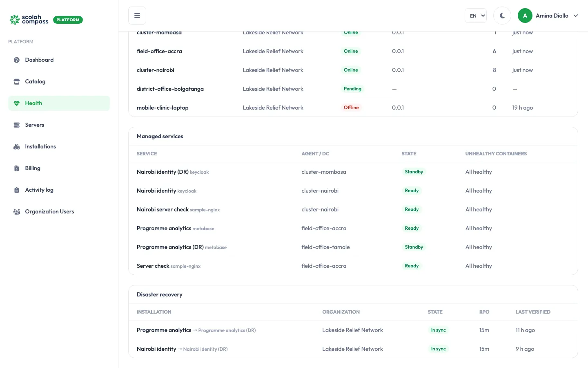Image resolution: width=588 pixels, height=368 pixels.
Task: Click the user avatar circle with letter A
Action: [525, 16]
